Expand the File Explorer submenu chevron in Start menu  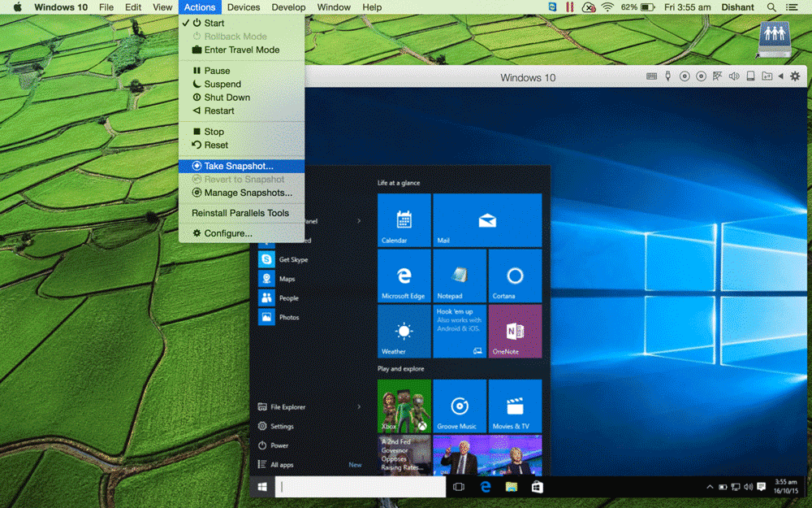(360, 406)
